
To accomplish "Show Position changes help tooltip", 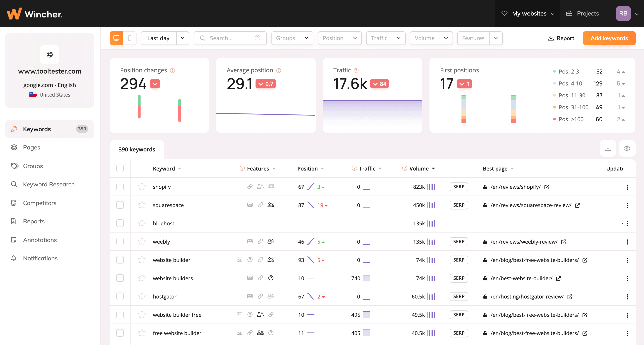I will [x=172, y=70].
